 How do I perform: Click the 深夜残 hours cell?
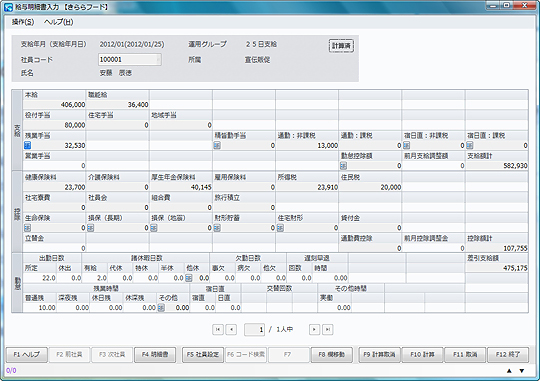click(73, 308)
